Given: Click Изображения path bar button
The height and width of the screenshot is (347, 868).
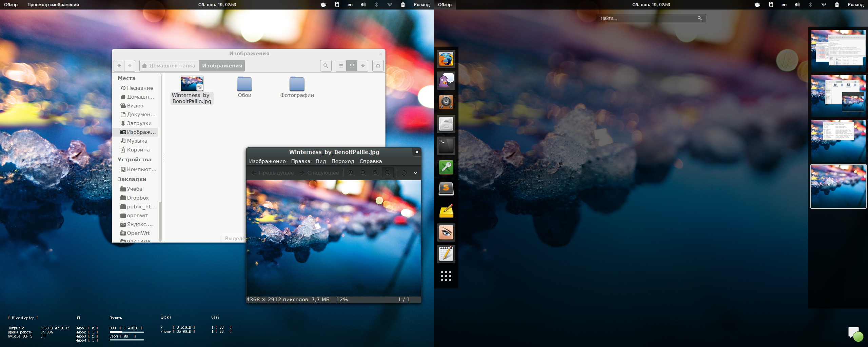Looking at the screenshot, I should point(222,66).
